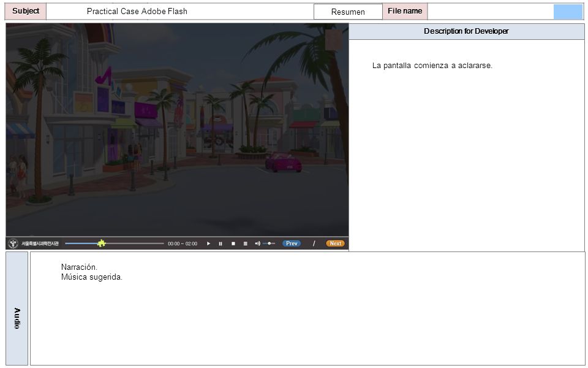Viewport: 588px width, 368px height.
Task: Select the text 'La pantalla comienza a aclararse.'
Action: pyautogui.click(x=432, y=66)
